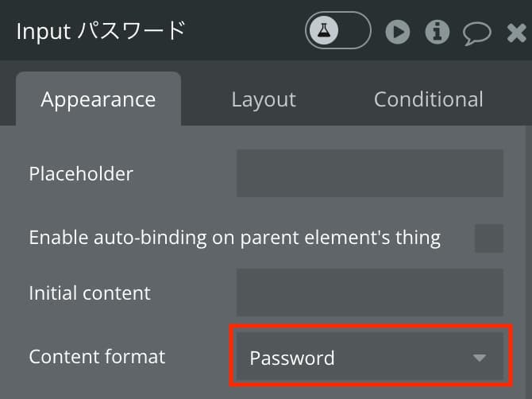Toggle the experimental pill switch in header
532x399 pixels.
[x=338, y=30]
